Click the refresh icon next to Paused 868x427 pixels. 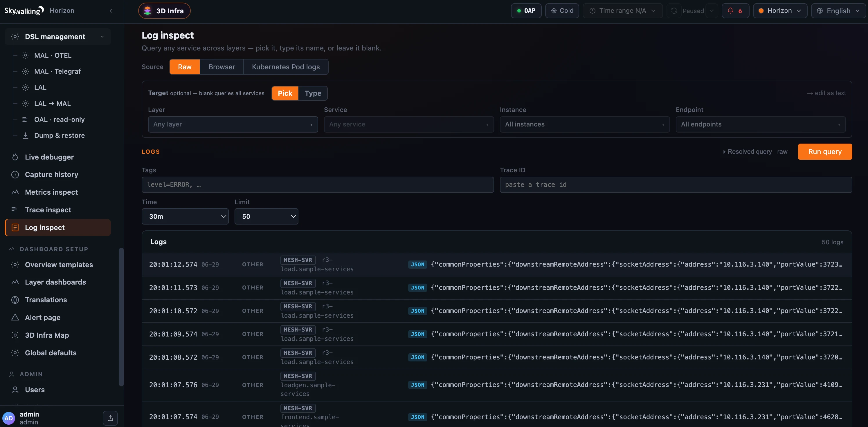pyautogui.click(x=674, y=11)
